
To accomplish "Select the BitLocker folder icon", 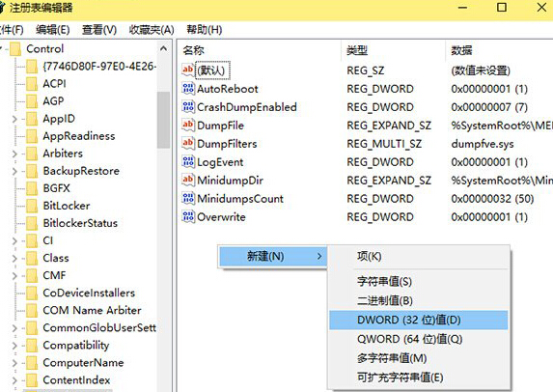I will click(32, 206).
